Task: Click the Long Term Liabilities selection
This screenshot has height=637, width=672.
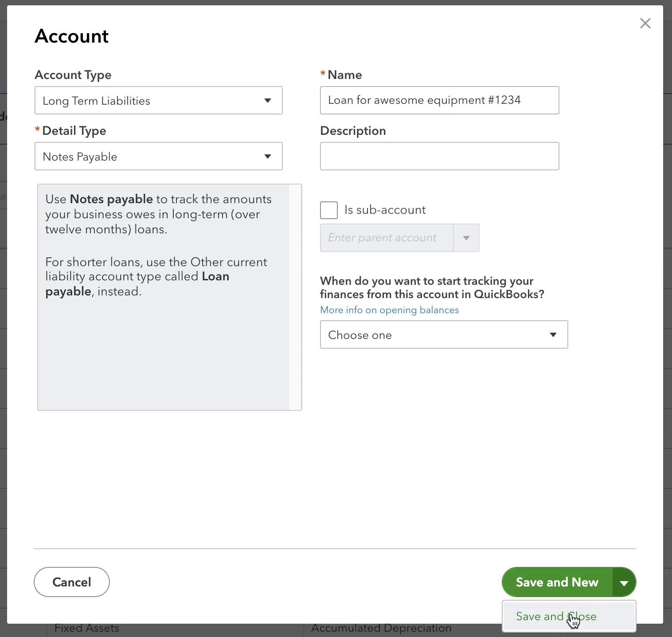Action: 96,100
